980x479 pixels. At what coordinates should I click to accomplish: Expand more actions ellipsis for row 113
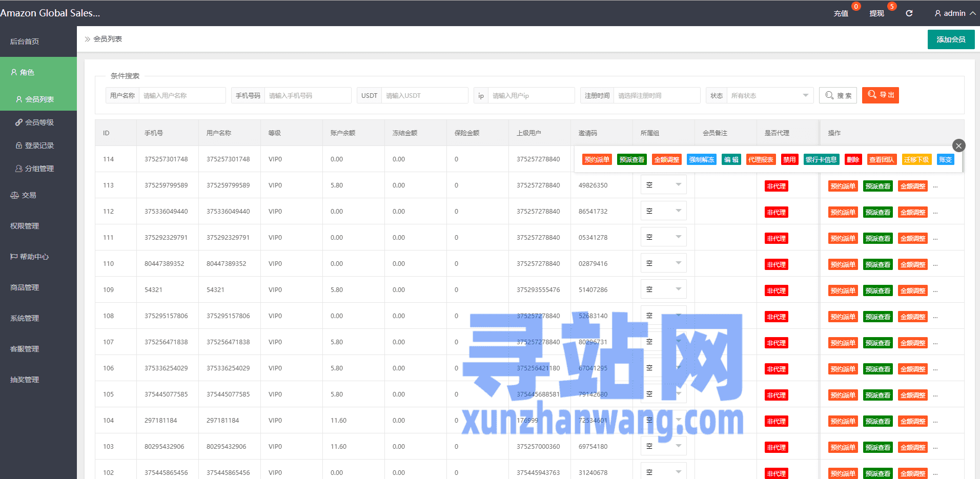pos(935,186)
